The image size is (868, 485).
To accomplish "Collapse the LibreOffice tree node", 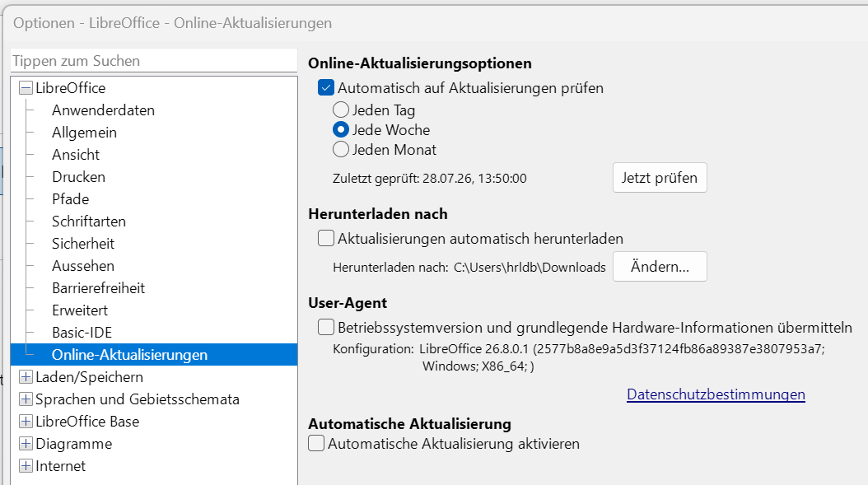I will pyautogui.click(x=26, y=88).
